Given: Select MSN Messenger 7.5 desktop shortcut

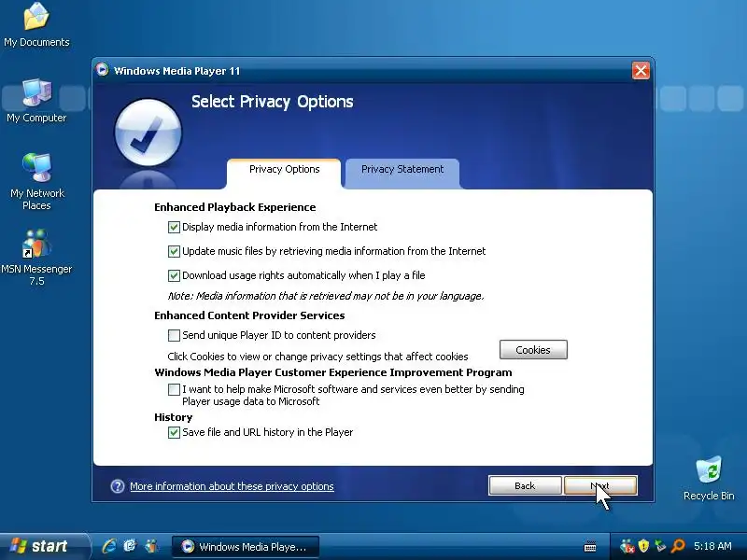Looking at the screenshot, I should pos(36,258).
